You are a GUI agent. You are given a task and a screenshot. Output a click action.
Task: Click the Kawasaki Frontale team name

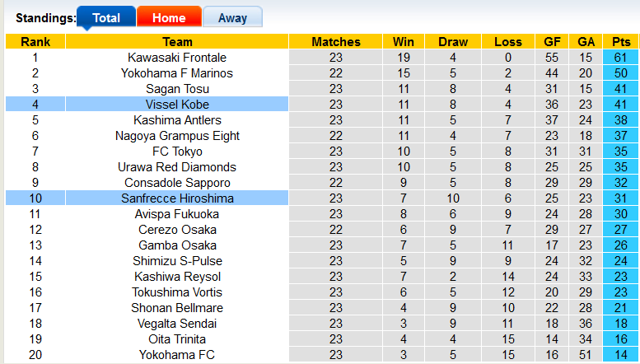[177, 58]
